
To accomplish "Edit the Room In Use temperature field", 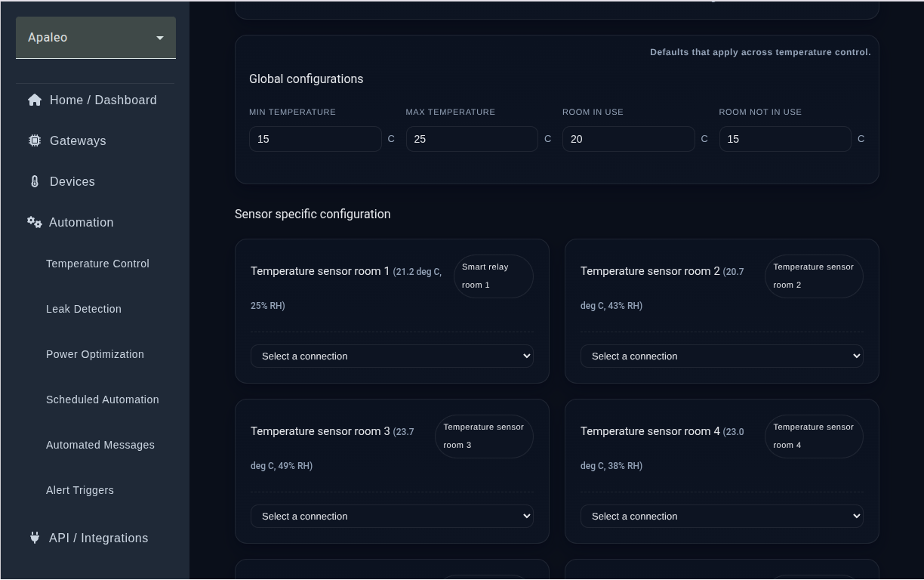I will click(x=628, y=139).
